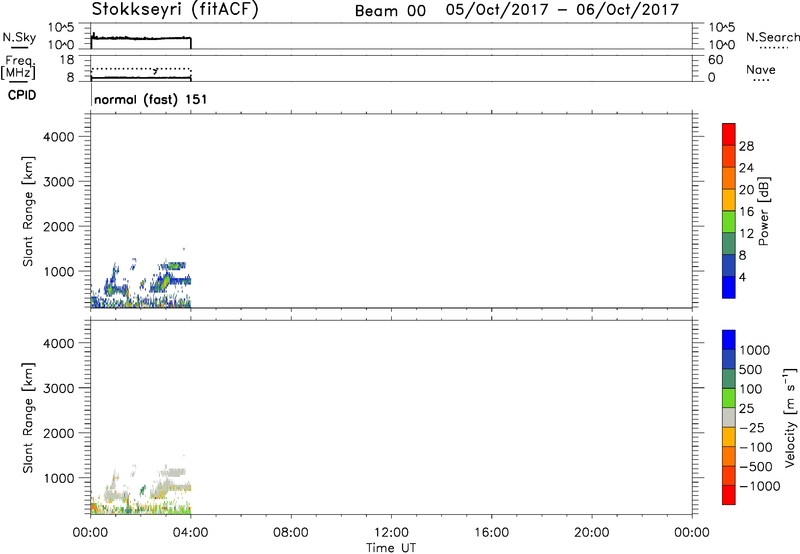The width and height of the screenshot is (800, 554).
Task: Click the '4000' tick on power panel axis
Action: pyautogui.click(x=59, y=137)
